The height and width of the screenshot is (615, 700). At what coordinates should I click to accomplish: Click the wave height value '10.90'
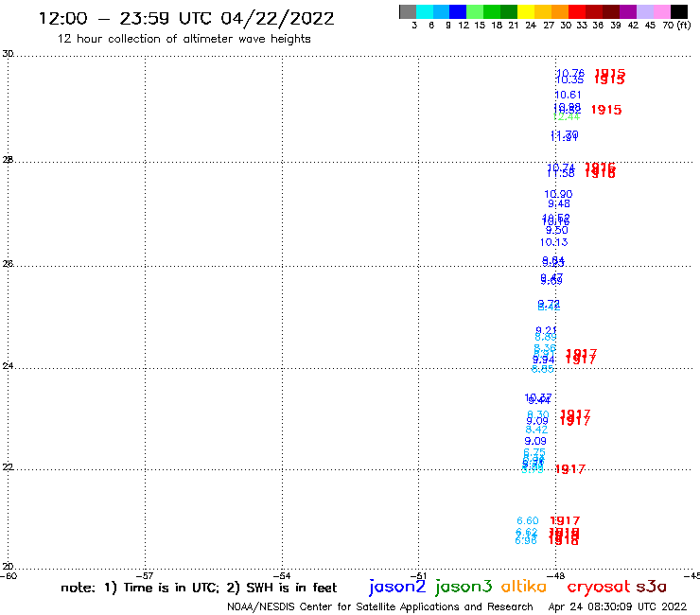tap(558, 194)
